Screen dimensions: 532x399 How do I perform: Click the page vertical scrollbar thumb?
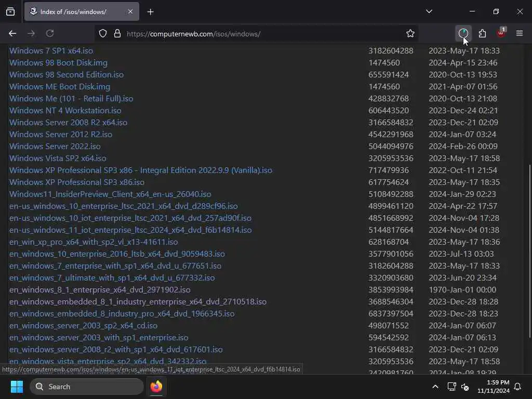tap(529, 251)
